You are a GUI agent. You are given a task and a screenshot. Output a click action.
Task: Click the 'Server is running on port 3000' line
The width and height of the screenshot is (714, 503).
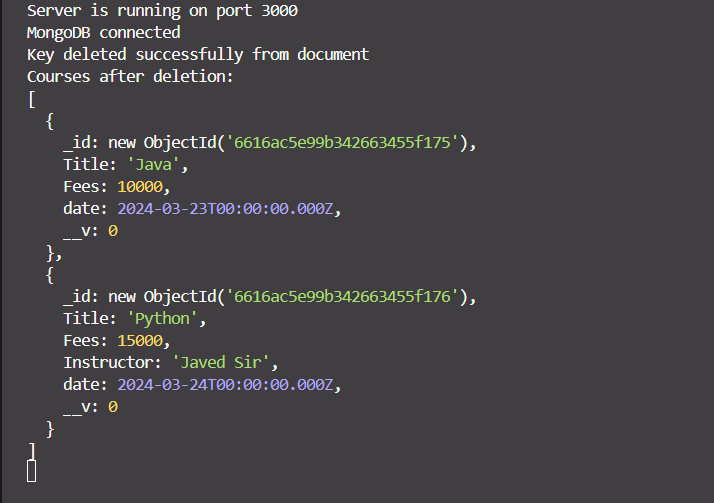pyautogui.click(x=162, y=11)
